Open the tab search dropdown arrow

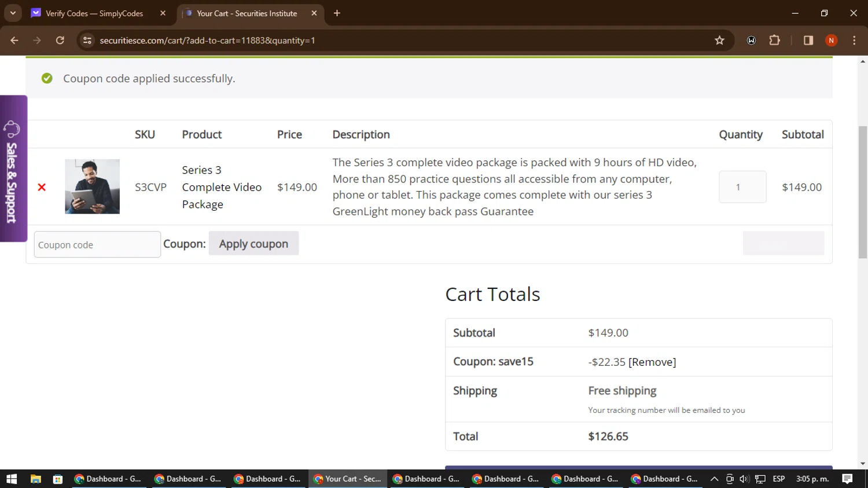13,13
